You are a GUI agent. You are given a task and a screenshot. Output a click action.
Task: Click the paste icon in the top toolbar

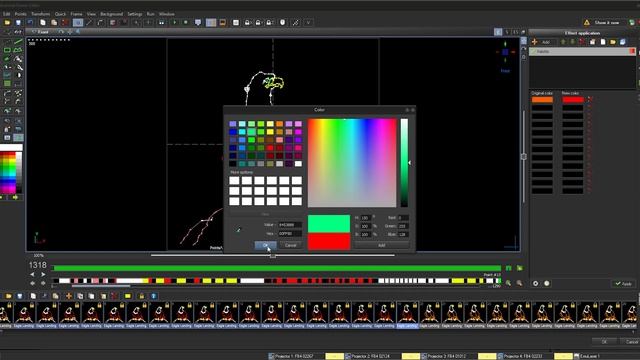pyautogui.click(x=54, y=23)
